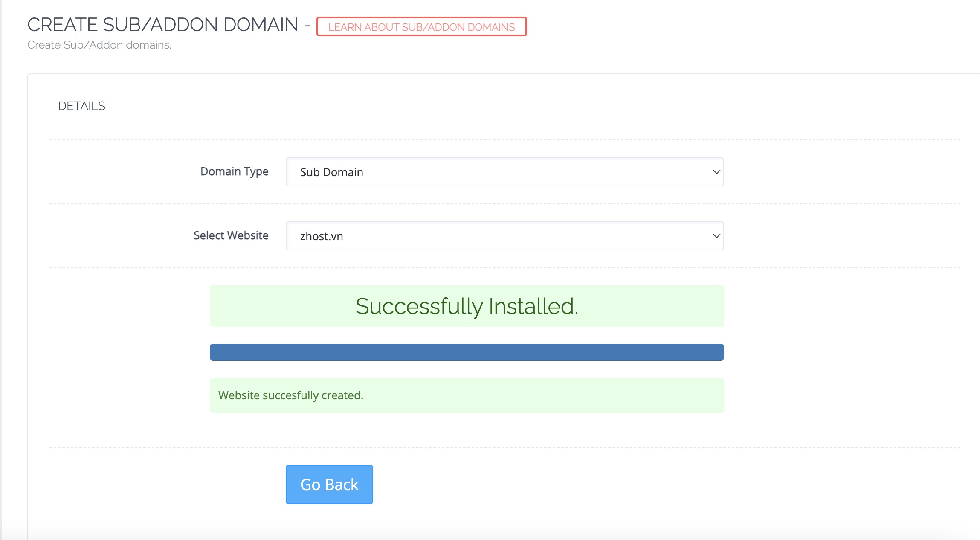This screenshot has width=980, height=540.
Task: Click the Select Website field label
Action: 231,235
